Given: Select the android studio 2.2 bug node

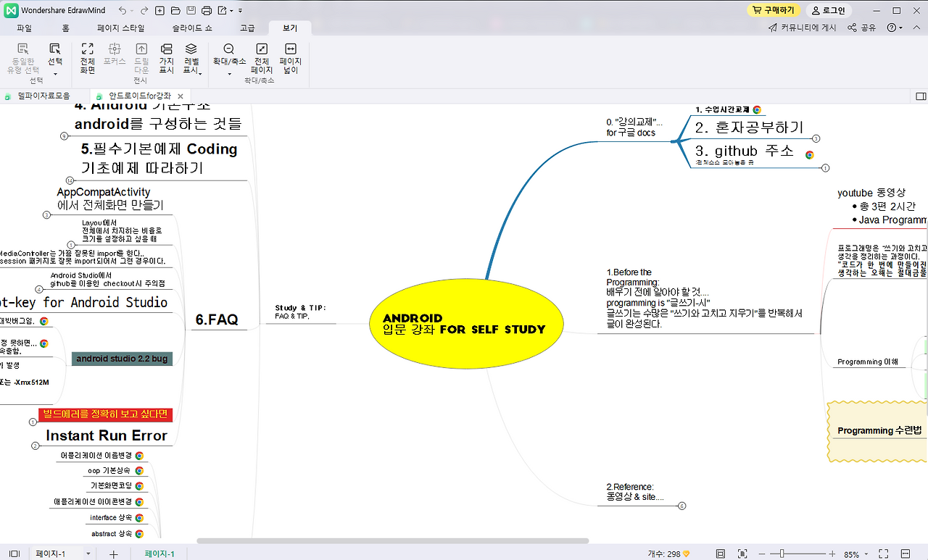Looking at the screenshot, I should coord(122,359).
